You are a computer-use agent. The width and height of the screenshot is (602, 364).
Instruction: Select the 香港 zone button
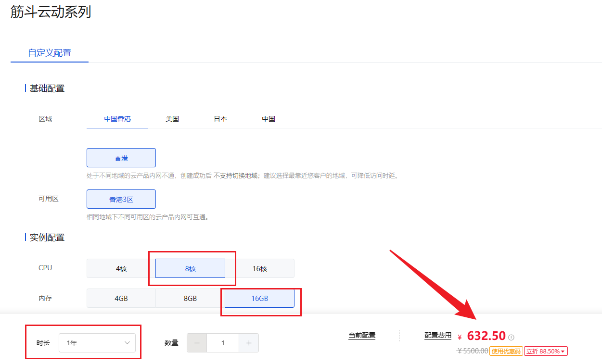click(x=121, y=157)
